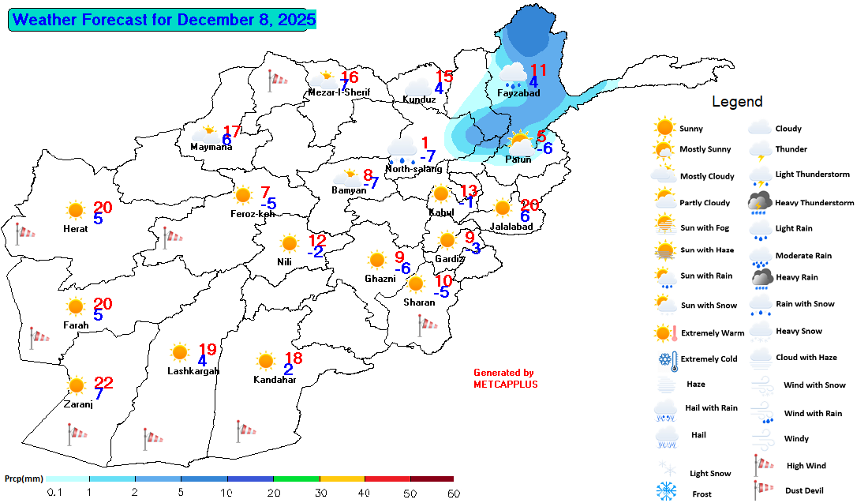Click the sun icon left of Jalalabad's temperatures
The image size is (868, 503).
pos(503,208)
